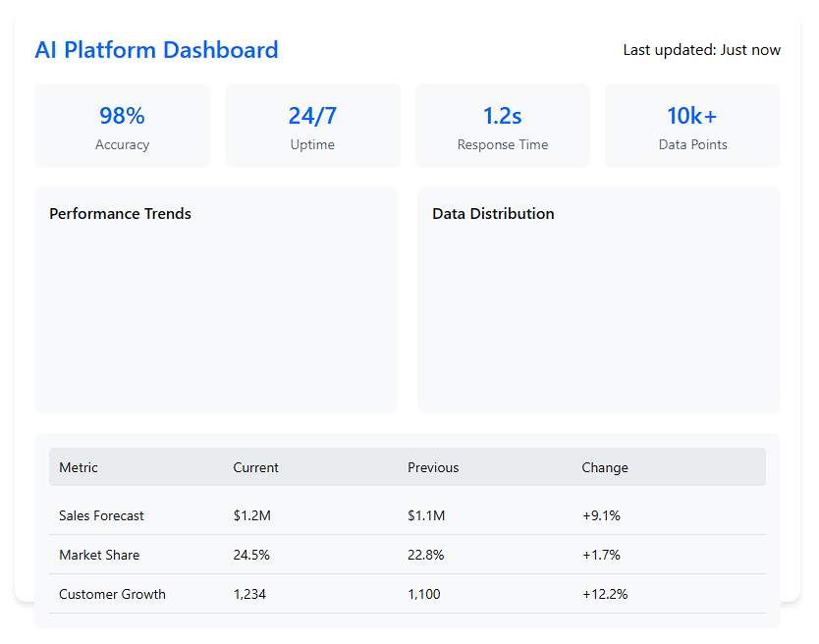Click the 1,234 current customer value
The width and height of the screenshot is (819, 644).
tap(249, 594)
